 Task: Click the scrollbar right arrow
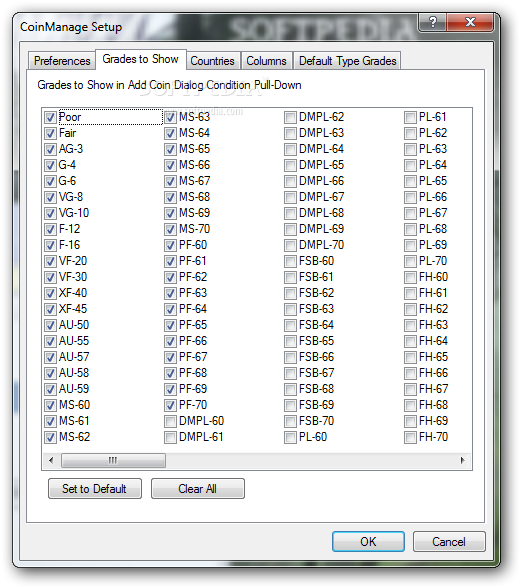click(462, 460)
